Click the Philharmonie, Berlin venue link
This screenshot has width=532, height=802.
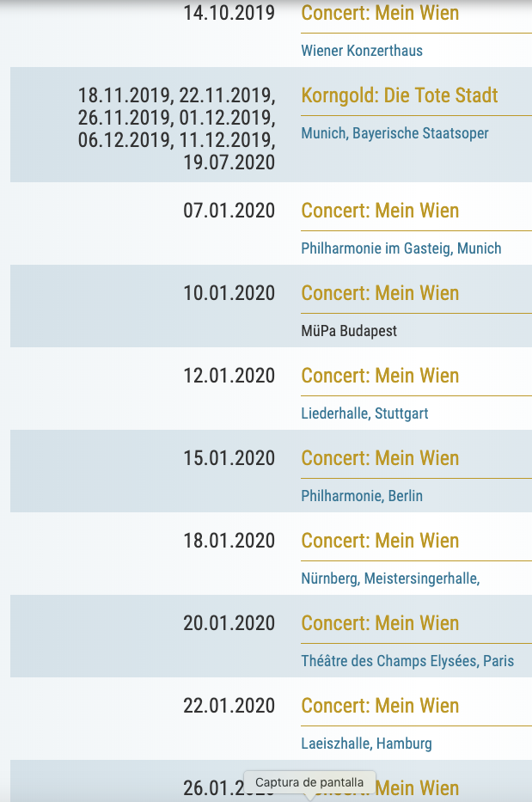pos(362,496)
